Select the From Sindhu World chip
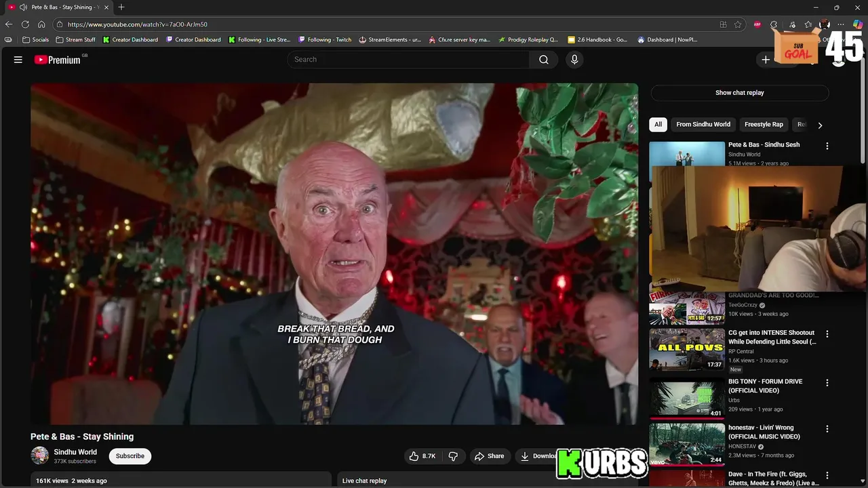The height and width of the screenshot is (488, 868). click(x=703, y=125)
